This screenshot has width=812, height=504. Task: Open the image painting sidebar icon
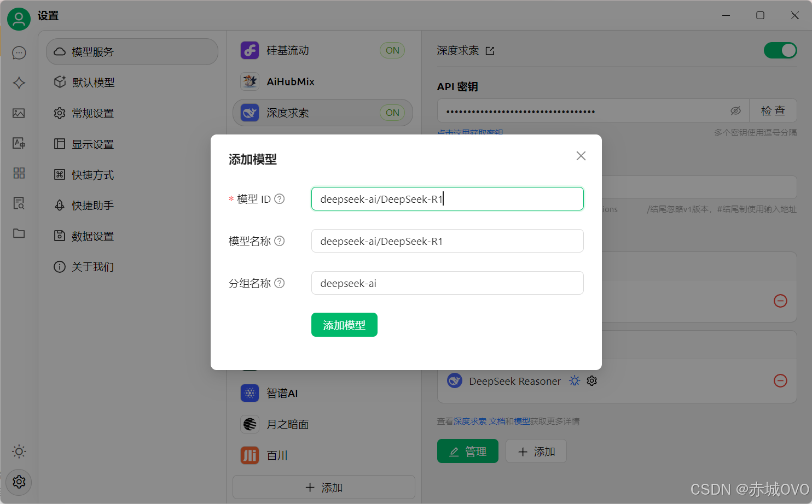19,113
